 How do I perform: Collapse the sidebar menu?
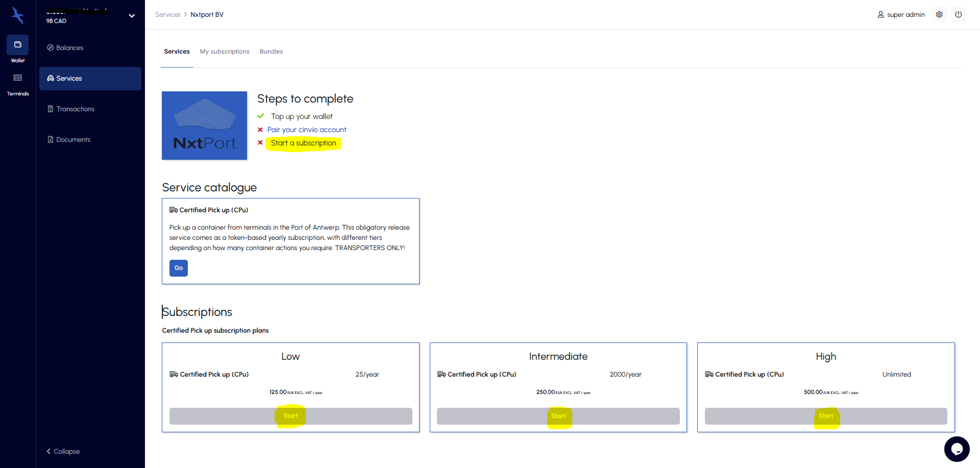click(x=63, y=451)
